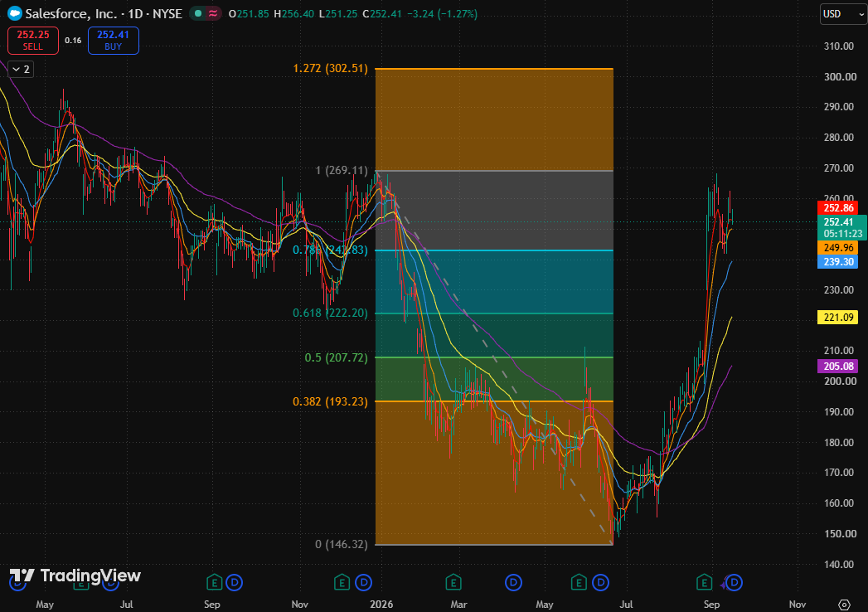Click the green market-open status dot
Viewport: 868px width, 612px height.
(198, 13)
